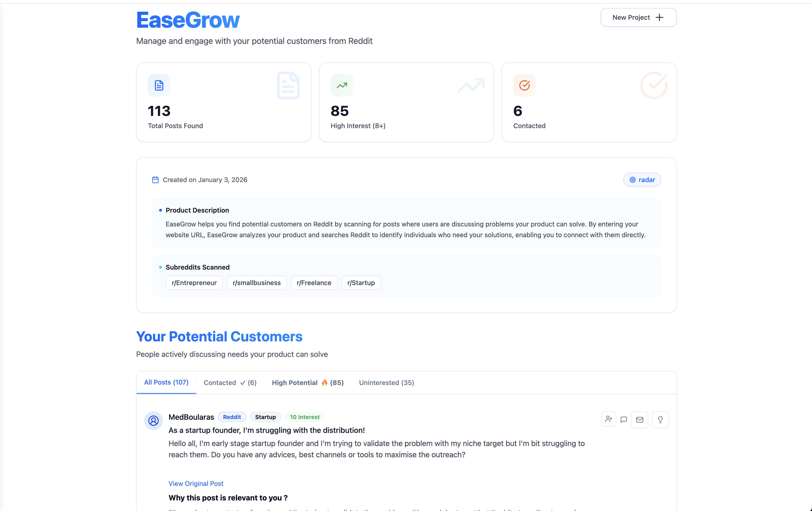Screen dimensions: 812x511
Task: Mark MedBoularas as contacted using the add-person icon
Action: (x=608, y=419)
